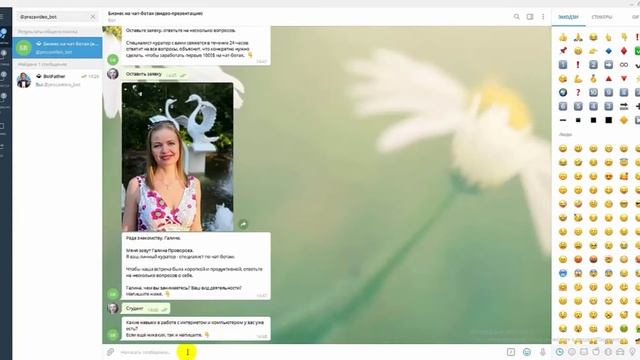
Task: Insert the large black square emoji
Action: coord(609,120)
